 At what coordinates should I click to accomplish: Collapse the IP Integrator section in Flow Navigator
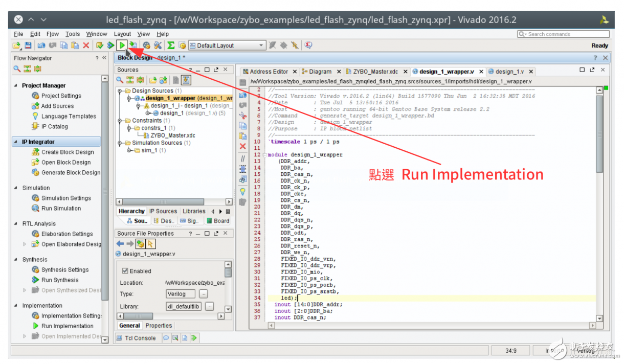pos(16,142)
